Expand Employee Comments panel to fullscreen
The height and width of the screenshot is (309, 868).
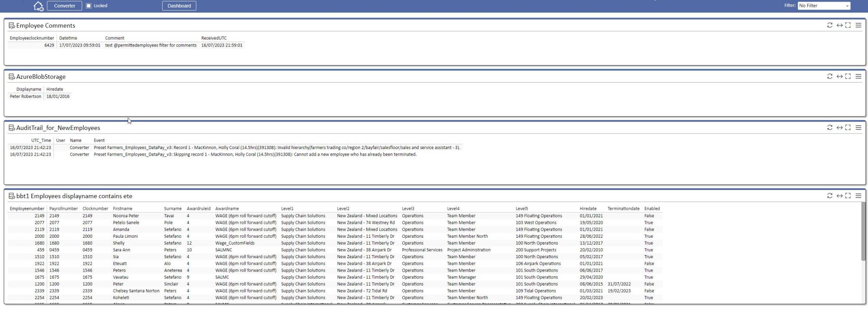pyautogui.click(x=848, y=25)
